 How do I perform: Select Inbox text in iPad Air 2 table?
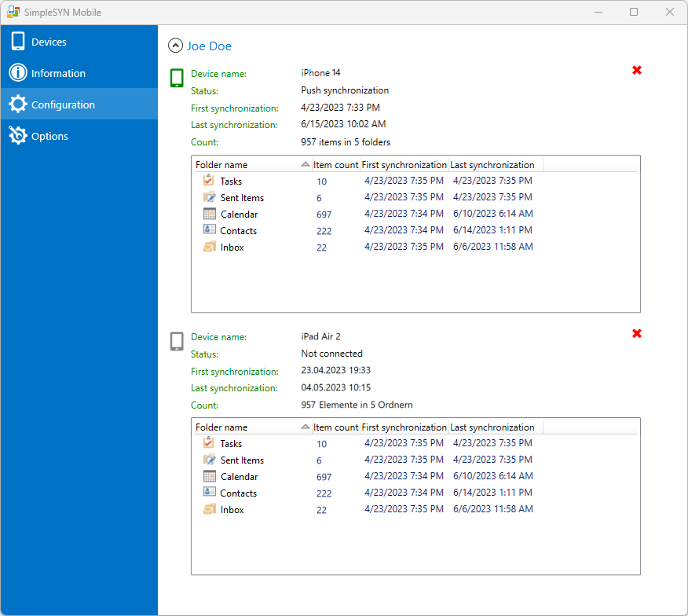click(x=232, y=510)
